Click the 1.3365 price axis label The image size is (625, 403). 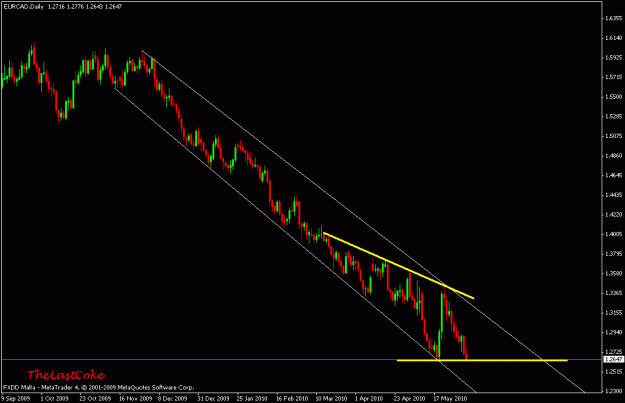tap(613, 293)
